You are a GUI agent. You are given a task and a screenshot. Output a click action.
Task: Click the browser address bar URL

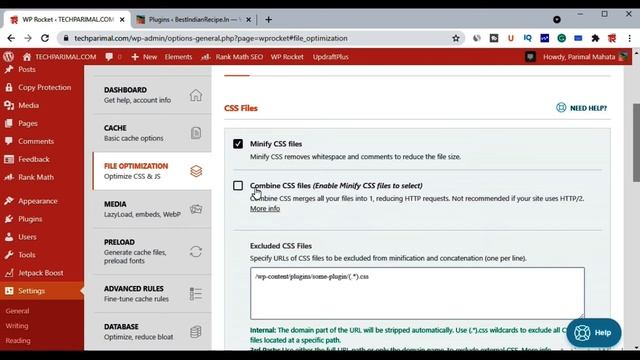[x=211, y=38]
